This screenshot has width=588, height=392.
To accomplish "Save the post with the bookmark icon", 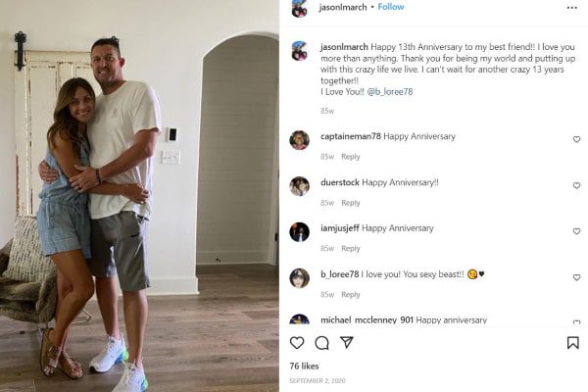I will (572, 343).
